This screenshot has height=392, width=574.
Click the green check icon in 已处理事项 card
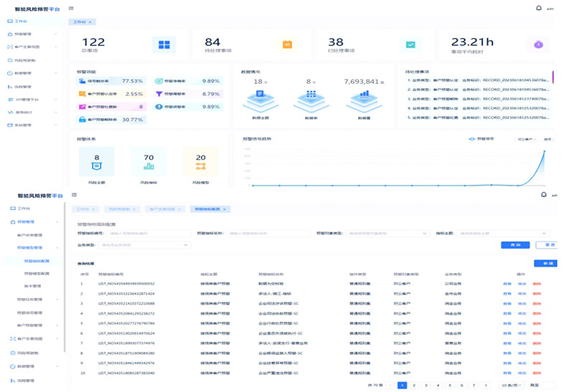[410, 44]
